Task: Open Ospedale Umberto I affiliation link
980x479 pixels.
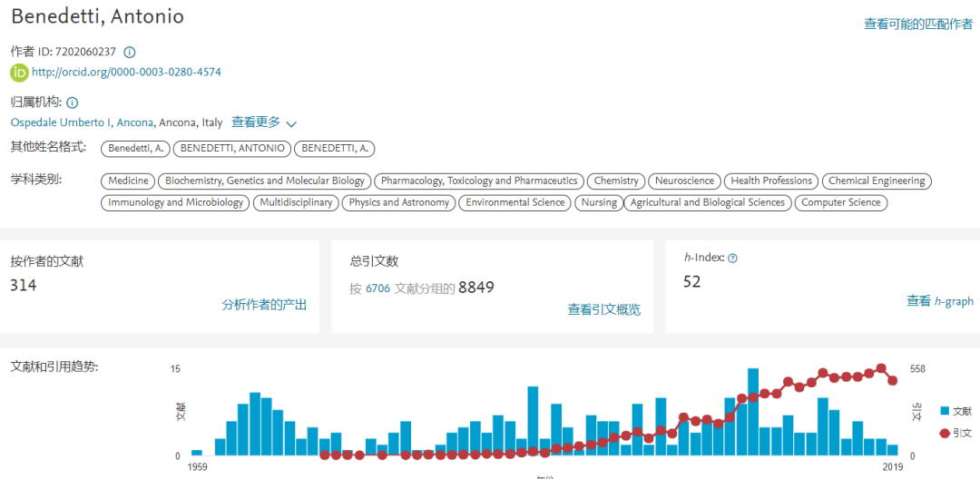Action: click(82, 122)
